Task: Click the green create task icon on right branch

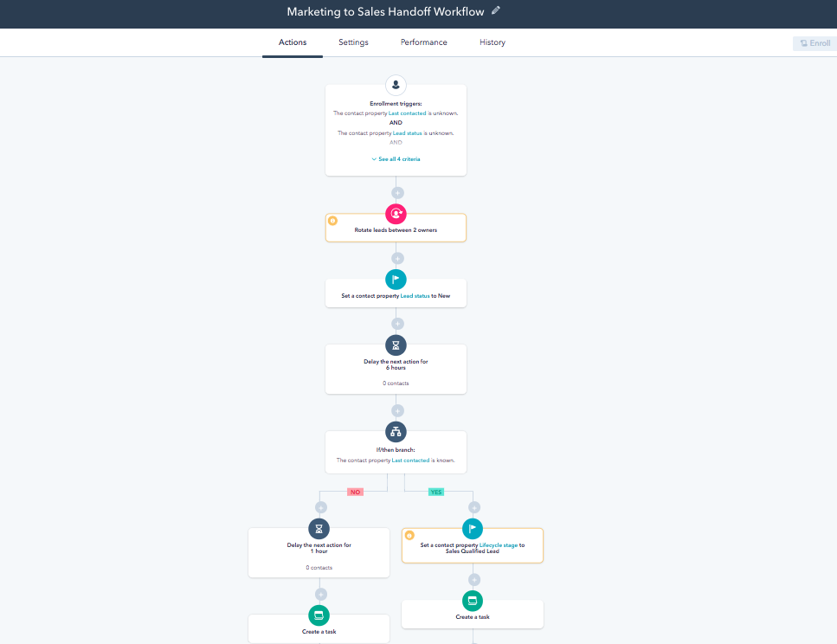Action: [473, 600]
